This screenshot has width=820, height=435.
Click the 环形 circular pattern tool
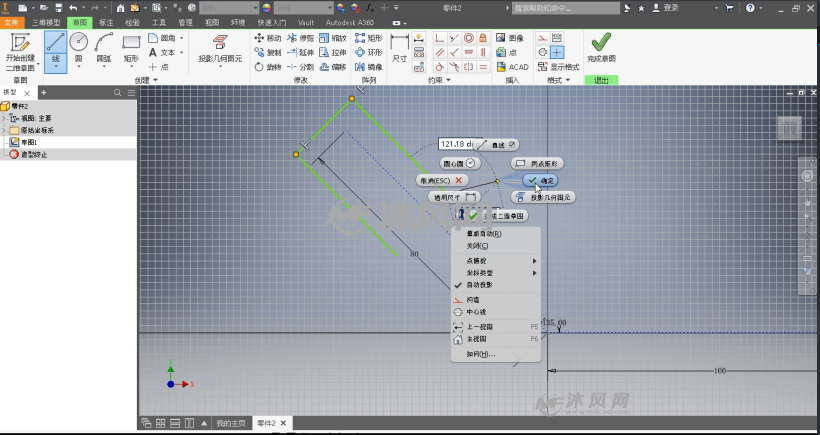point(369,52)
